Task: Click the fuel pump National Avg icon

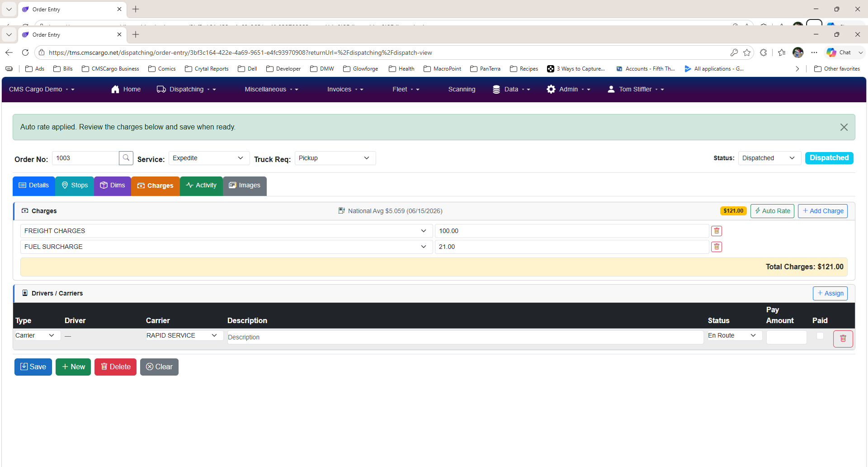Action: (341, 211)
